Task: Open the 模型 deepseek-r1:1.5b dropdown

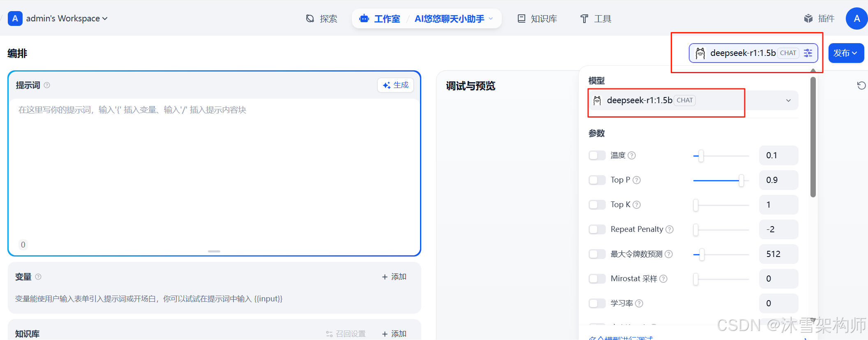Action: 693,100
